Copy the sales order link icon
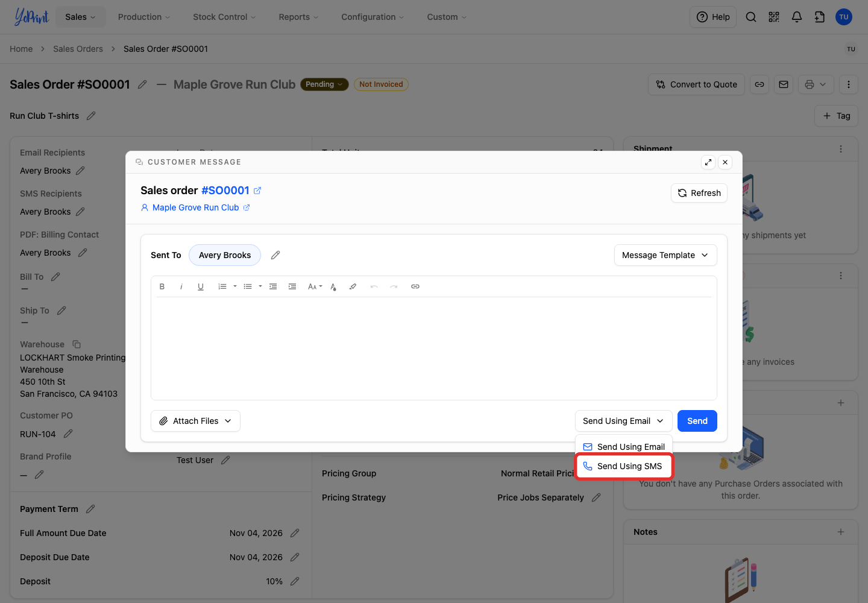Image resolution: width=868 pixels, height=603 pixels. coord(759,84)
